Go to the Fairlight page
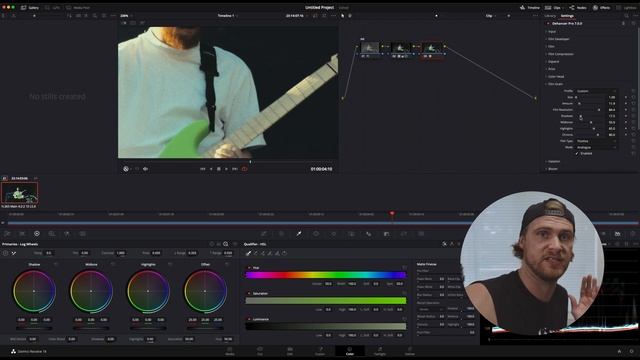The height and width of the screenshot is (360, 640). coord(380,351)
